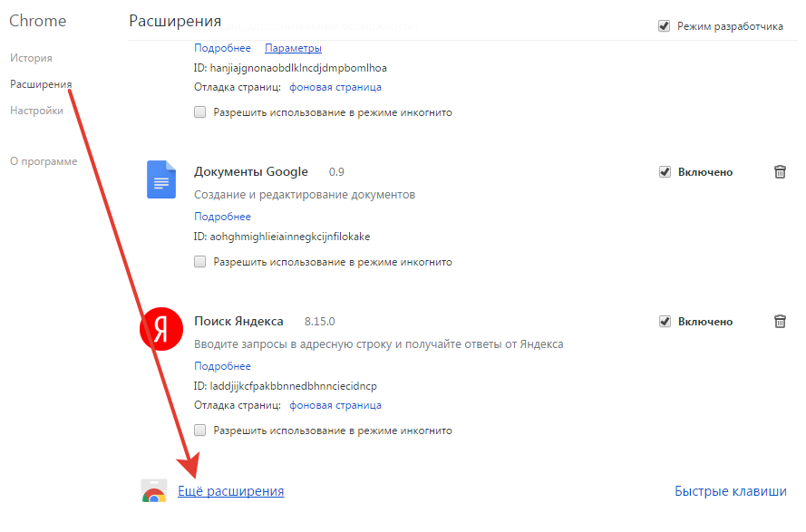Click the Расширения page heading
806x532 pixels.
[175, 21]
